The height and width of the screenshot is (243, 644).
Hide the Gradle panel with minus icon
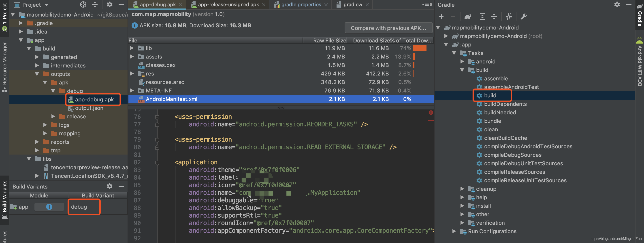tap(629, 4)
